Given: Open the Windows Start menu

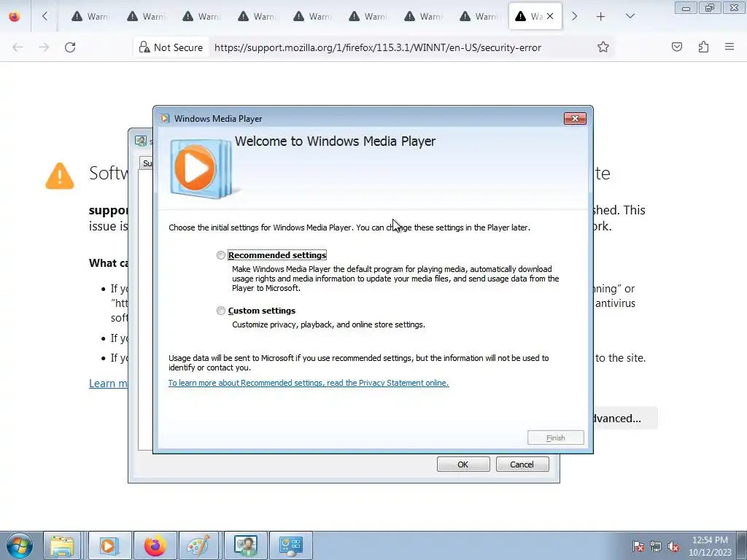Looking at the screenshot, I should tap(18, 545).
